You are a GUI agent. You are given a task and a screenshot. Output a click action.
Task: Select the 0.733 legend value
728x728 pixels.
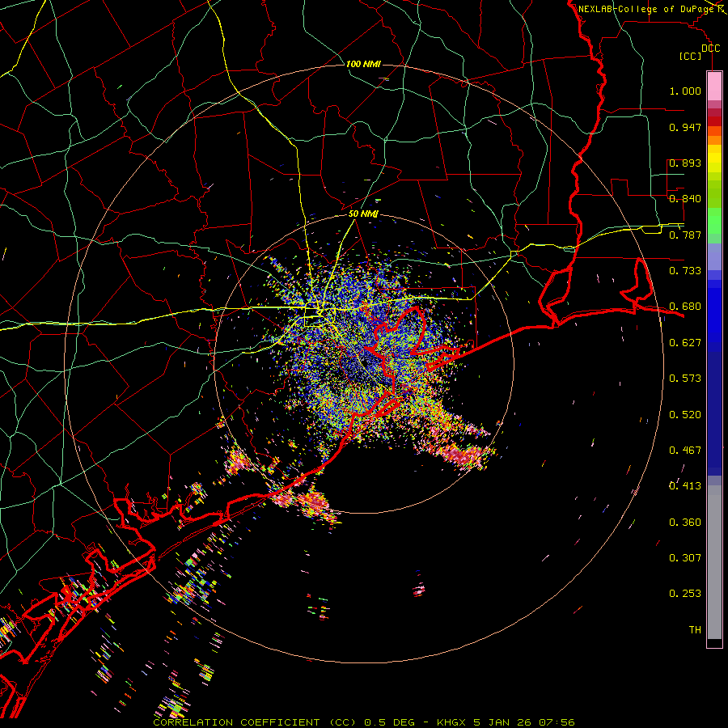685,271
